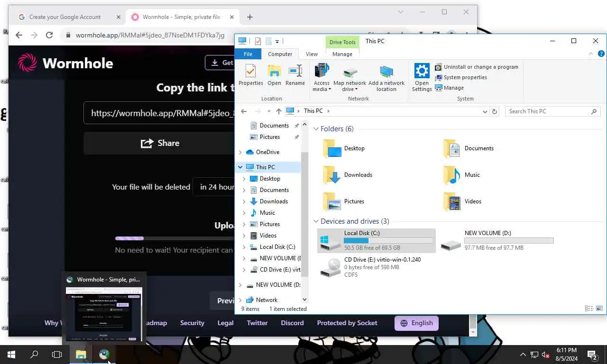Open the delete-after 24 hours dropdown
The image size is (607, 364).
[214, 187]
